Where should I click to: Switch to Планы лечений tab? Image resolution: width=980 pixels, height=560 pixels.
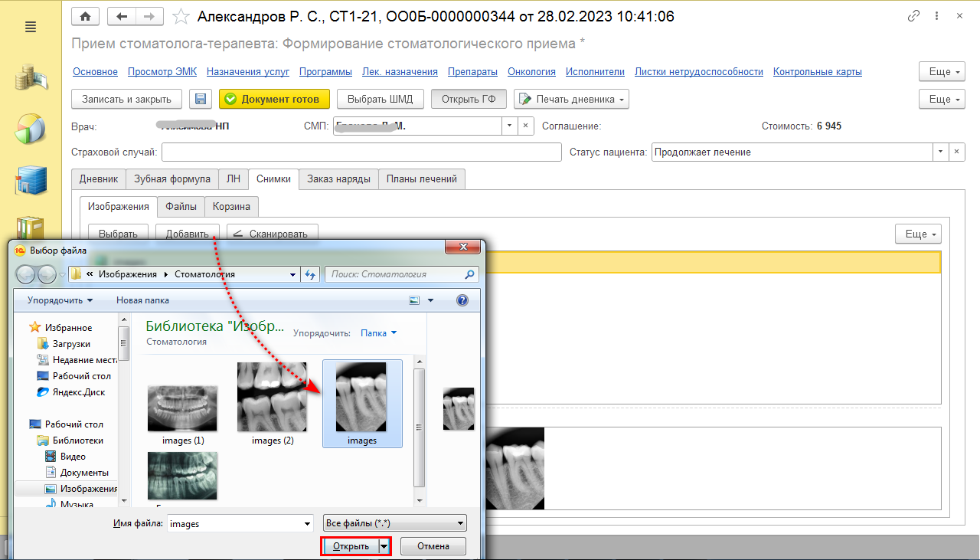point(422,179)
